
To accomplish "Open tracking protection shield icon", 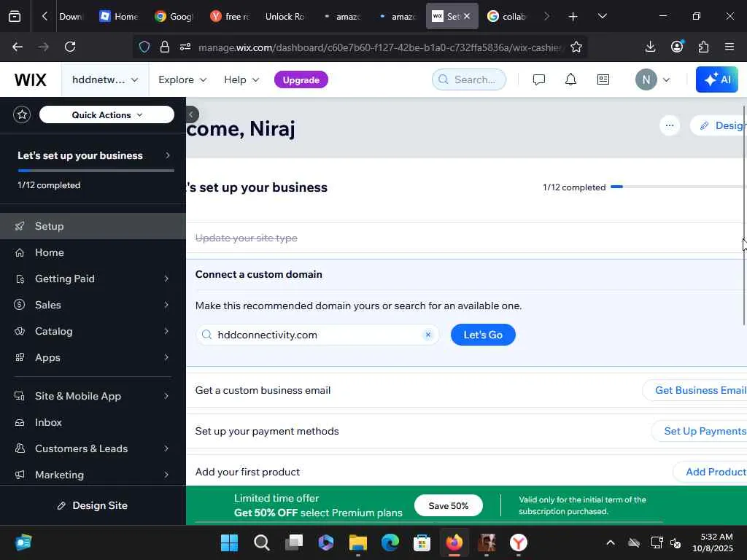I will point(144,47).
